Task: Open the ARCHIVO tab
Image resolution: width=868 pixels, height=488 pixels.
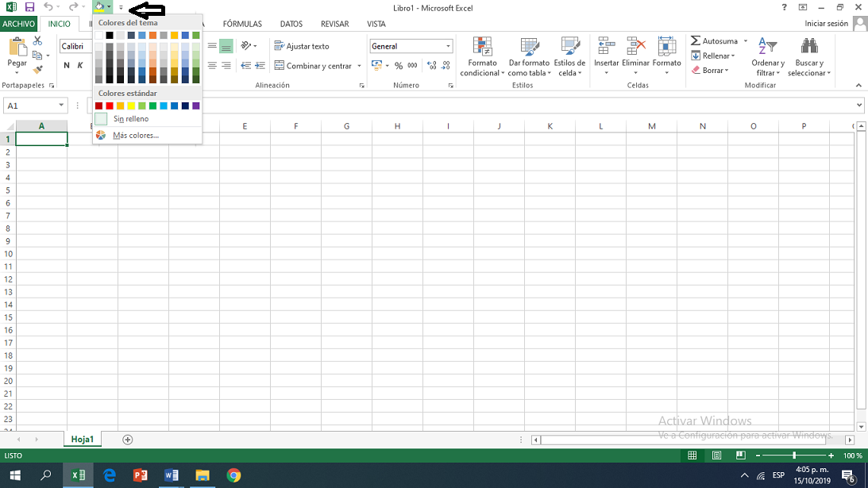Action: click(x=18, y=24)
